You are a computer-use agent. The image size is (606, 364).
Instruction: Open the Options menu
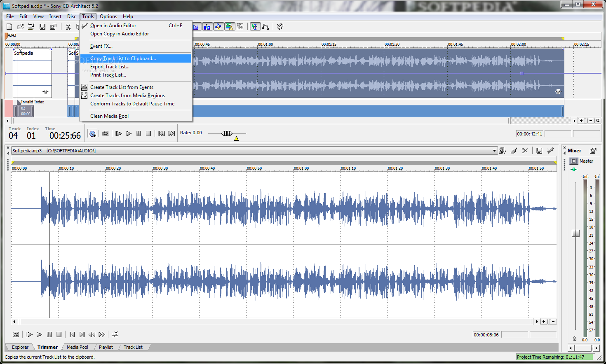point(108,16)
